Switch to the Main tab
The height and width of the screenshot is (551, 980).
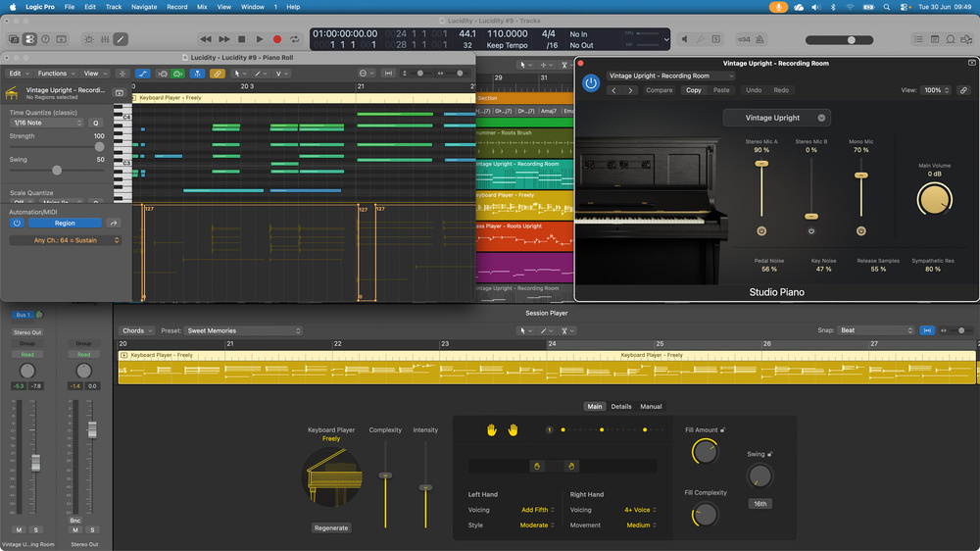595,407
